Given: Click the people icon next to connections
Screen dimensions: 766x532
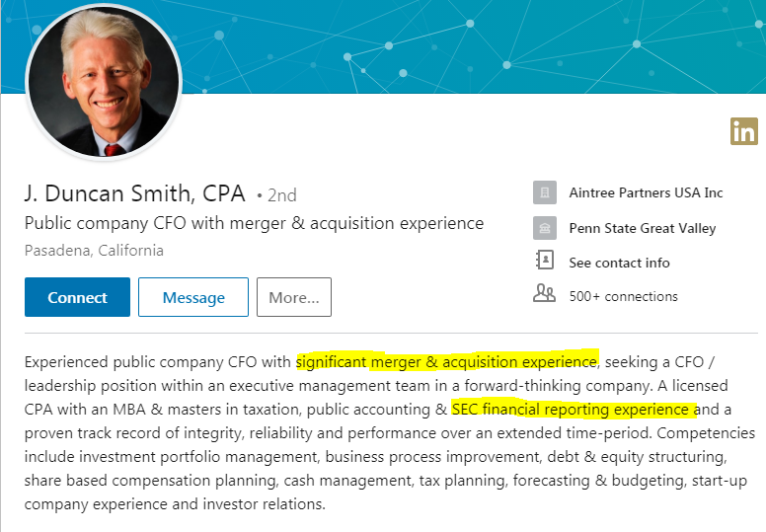Looking at the screenshot, I should click(x=544, y=293).
